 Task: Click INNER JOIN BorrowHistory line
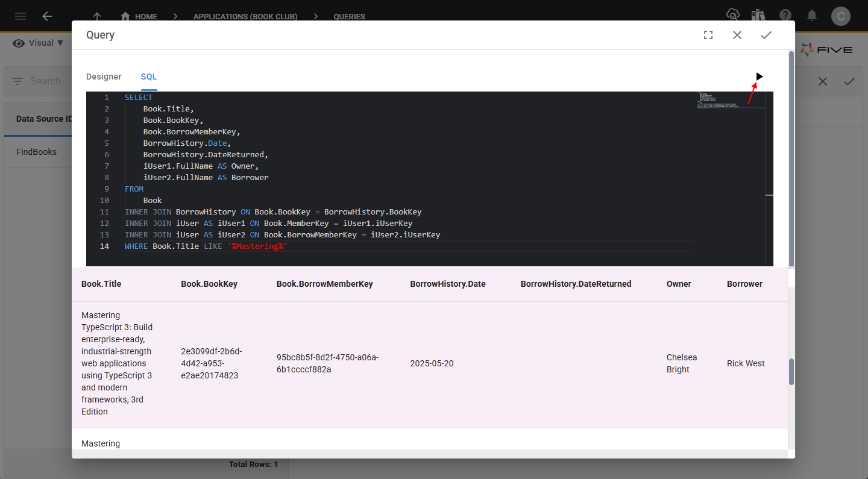pyautogui.click(x=273, y=212)
